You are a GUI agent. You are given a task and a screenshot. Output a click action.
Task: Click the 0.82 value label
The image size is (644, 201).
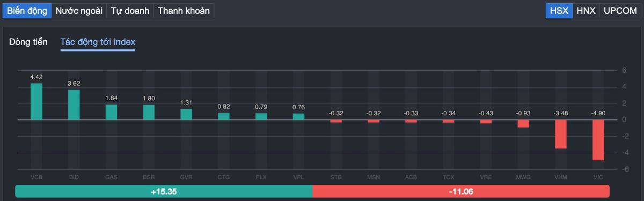(224, 107)
